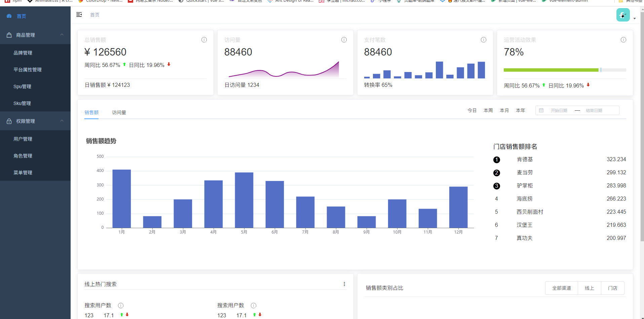Select 线上 radio button

pyautogui.click(x=590, y=288)
